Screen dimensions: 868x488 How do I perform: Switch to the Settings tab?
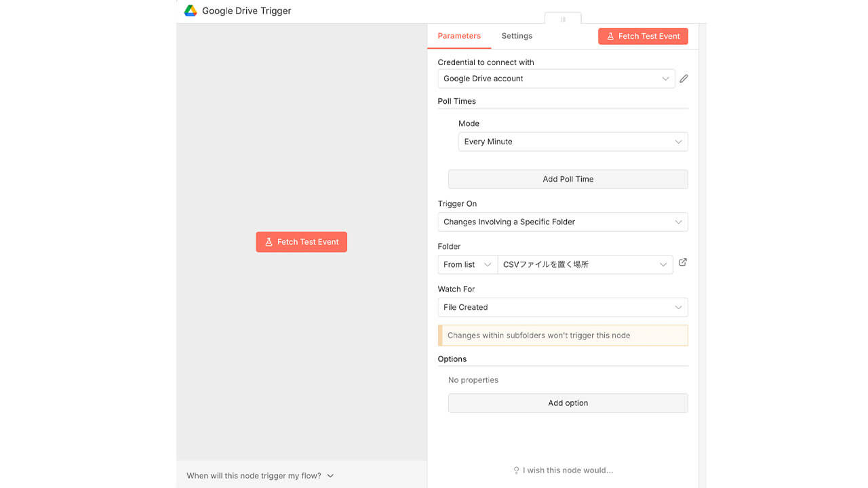pos(517,36)
